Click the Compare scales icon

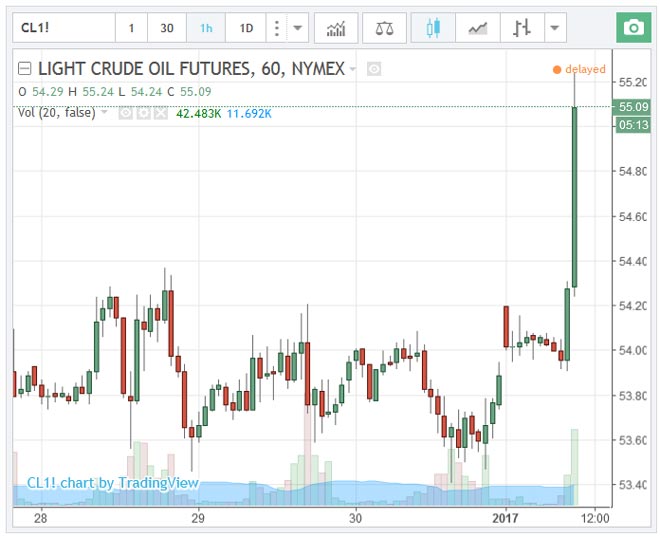pos(384,28)
